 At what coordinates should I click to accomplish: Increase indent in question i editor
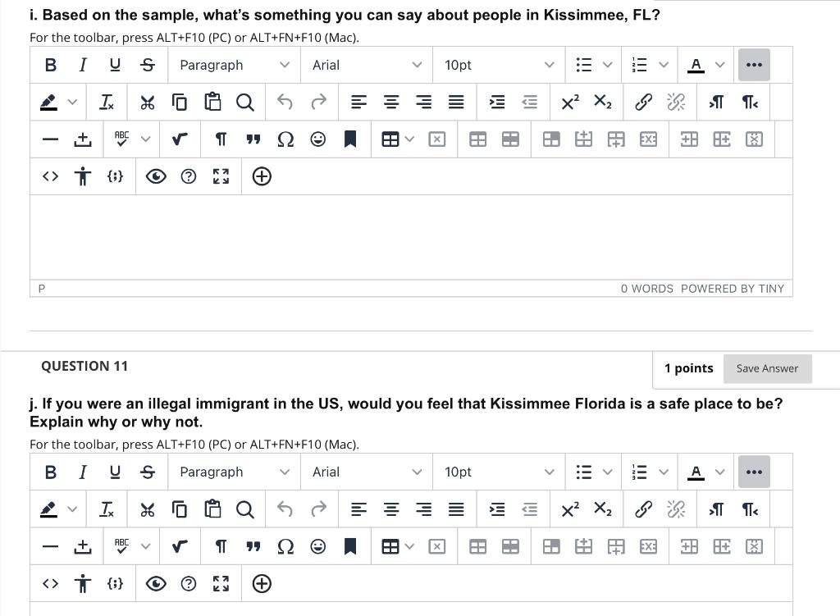pos(497,102)
